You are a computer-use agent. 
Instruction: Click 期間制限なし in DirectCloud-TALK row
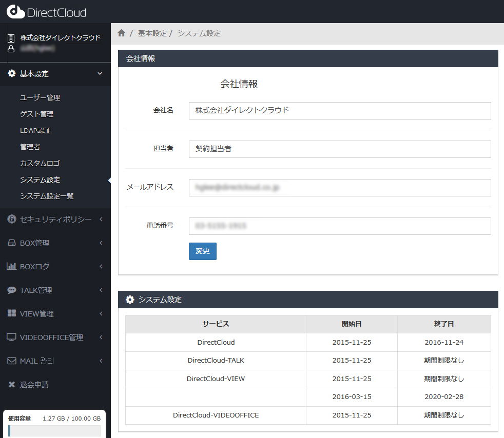(x=444, y=360)
